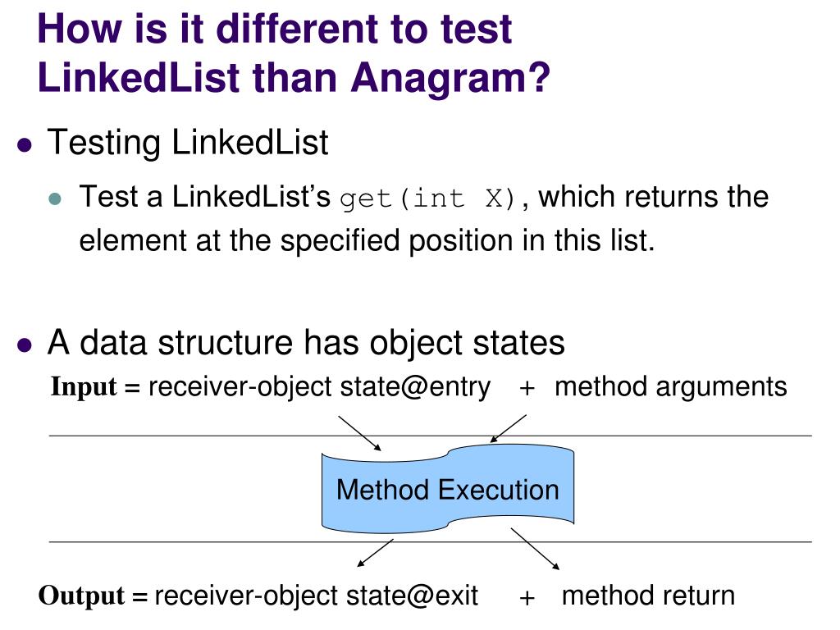Click the bullet dot before 'Testing LinkedList'
This screenshot has height=630, width=840.
click(x=25, y=145)
